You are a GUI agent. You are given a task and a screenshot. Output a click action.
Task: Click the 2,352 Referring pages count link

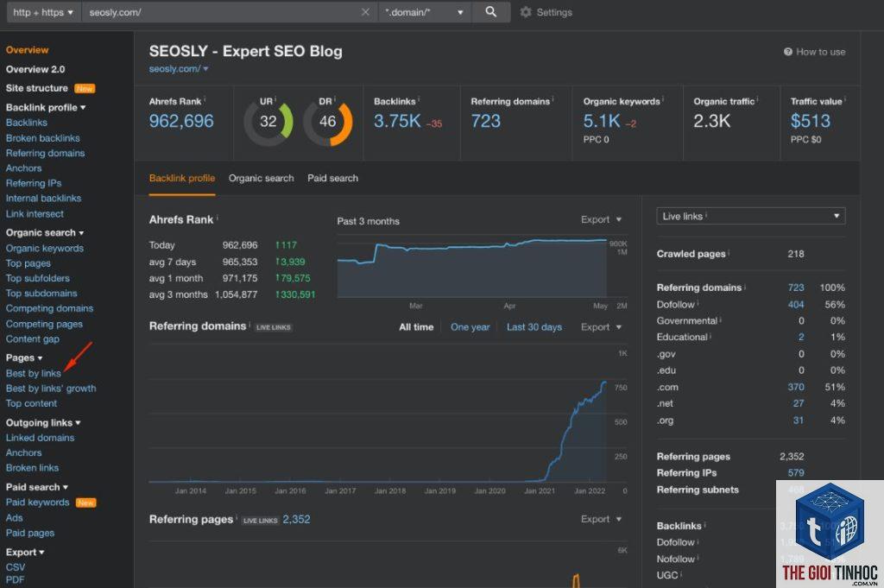click(x=297, y=519)
